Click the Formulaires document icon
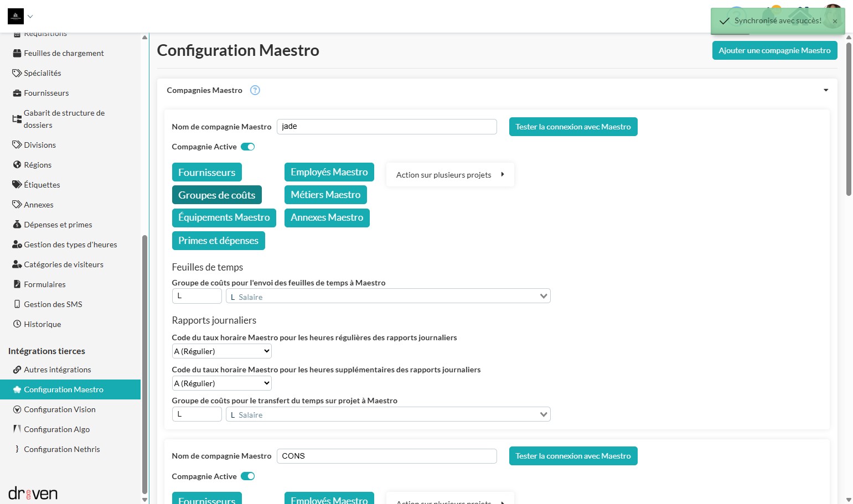Viewport: 853px width, 504px height. (x=17, y=284)
